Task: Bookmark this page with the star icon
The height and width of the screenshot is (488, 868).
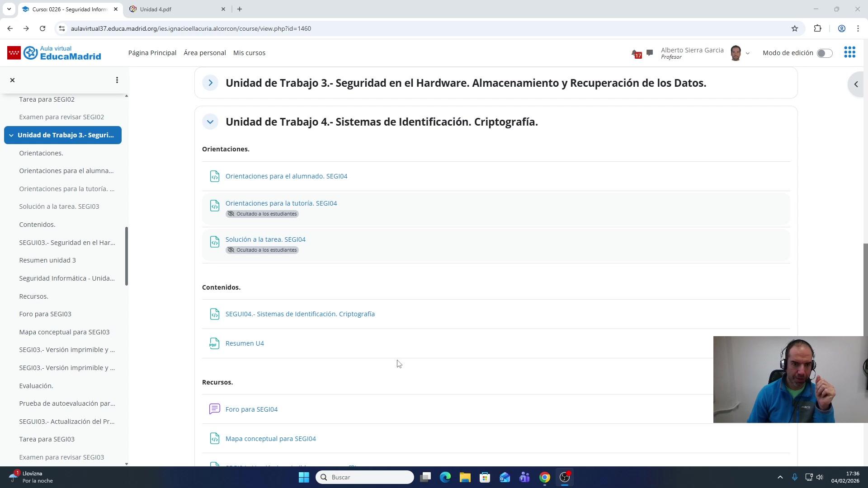Action: tap(795, 28)
